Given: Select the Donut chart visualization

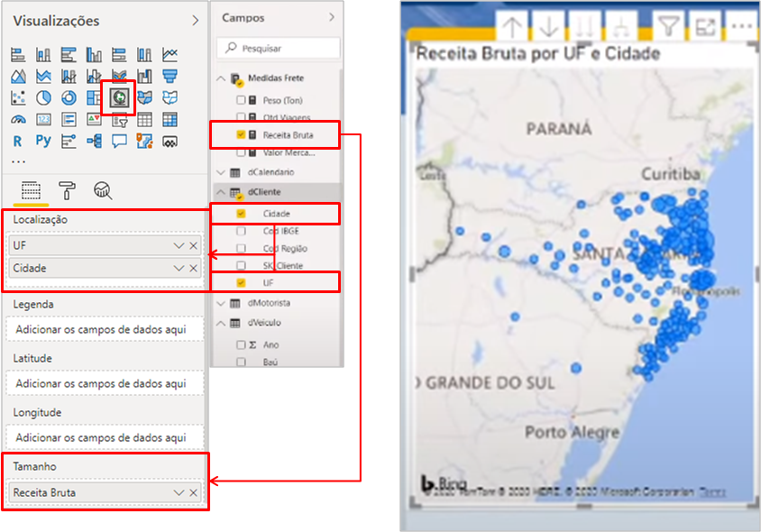Looking at the screenshot, I should click(69, 97).
